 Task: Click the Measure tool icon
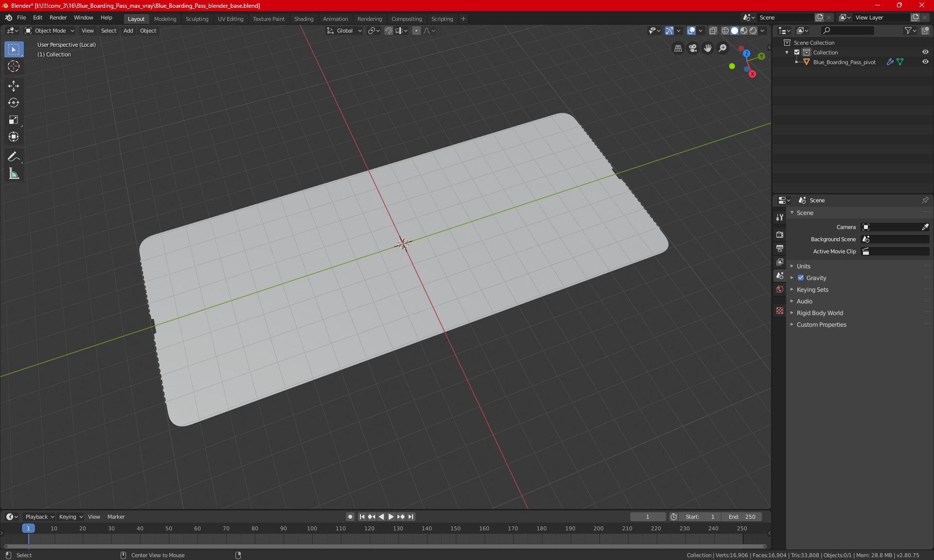13,174
